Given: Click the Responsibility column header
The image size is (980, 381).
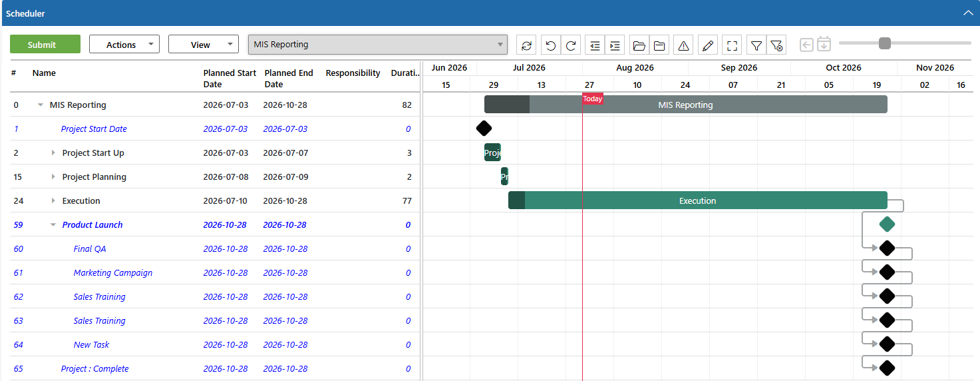Looking at the screenshot, I should [353, 73].
